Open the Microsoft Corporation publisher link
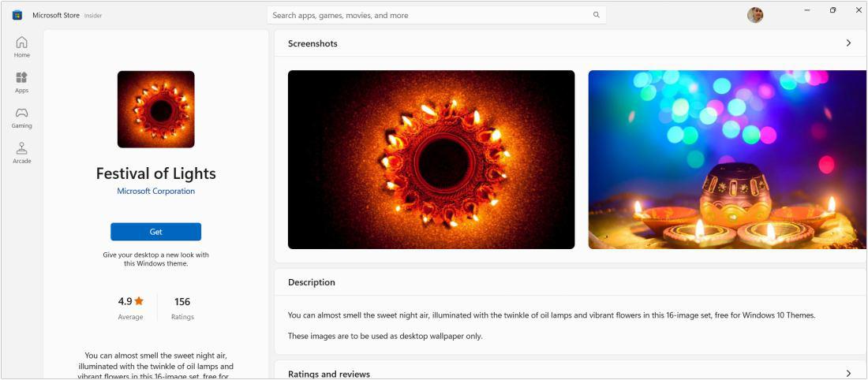 pyautogui.click(x=155, y=191)
